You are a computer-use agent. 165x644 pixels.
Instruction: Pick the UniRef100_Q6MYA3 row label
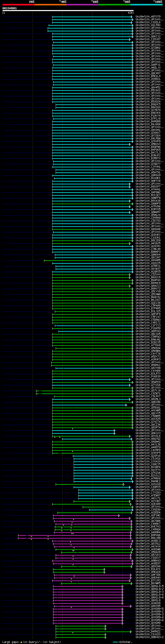[x=148, y=331]
